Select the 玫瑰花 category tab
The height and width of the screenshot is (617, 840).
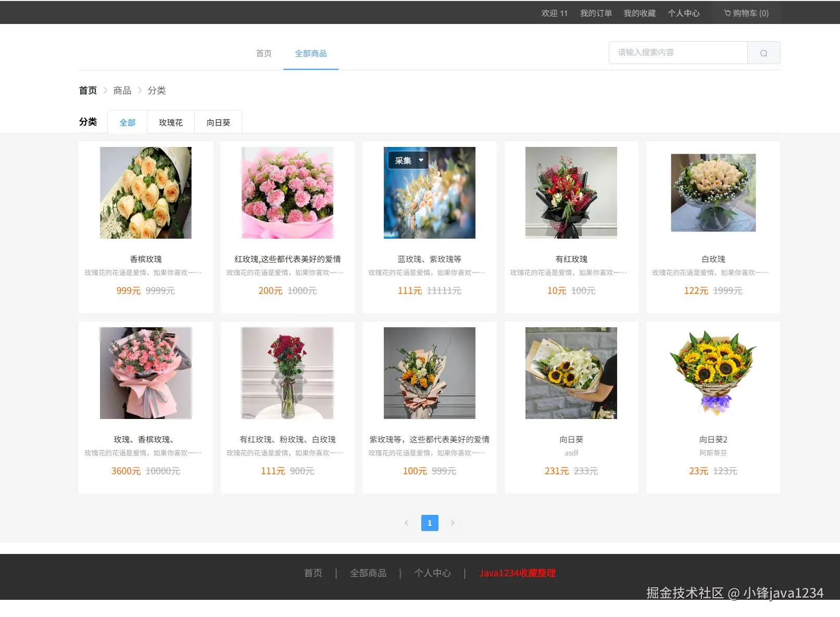[171, 122]
